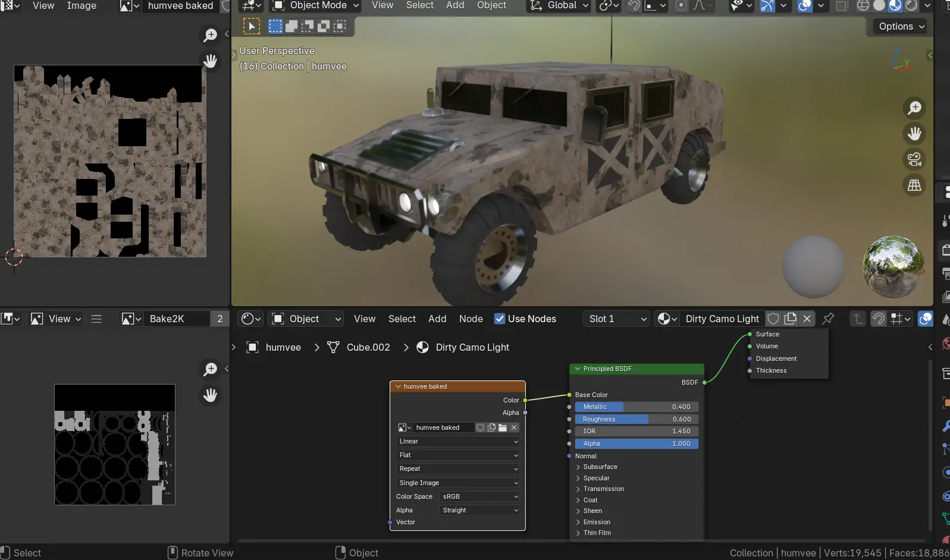Open the Color Space sRGB dropdown

(x=479, y=496)
